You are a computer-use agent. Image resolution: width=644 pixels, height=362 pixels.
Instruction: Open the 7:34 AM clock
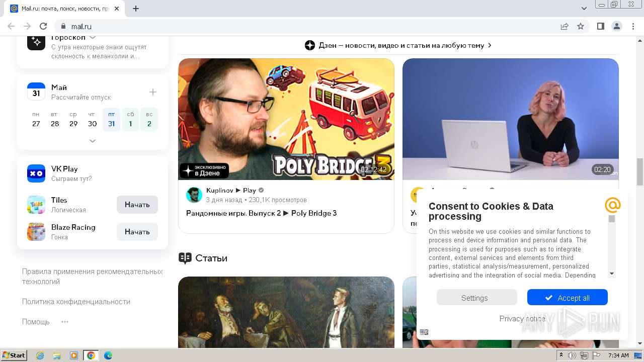click(618, 355)
